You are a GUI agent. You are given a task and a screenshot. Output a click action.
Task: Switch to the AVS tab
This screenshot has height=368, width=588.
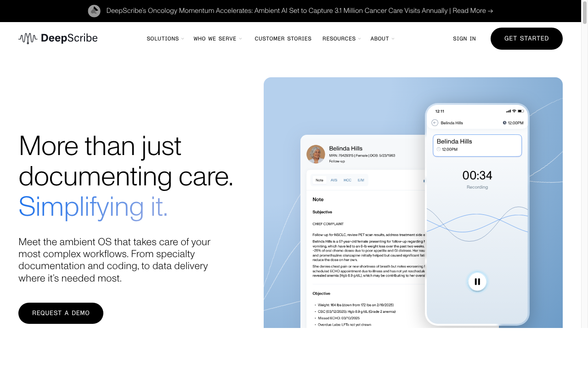334,180
